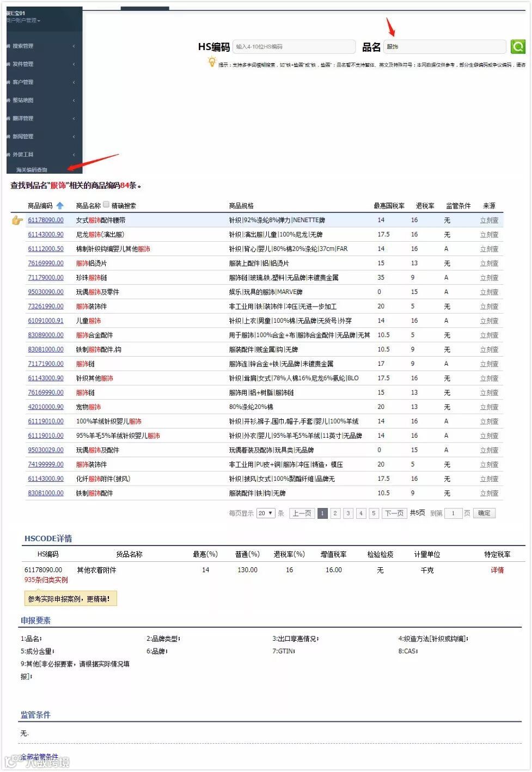Open HS code link 95030090.00

[46, 292]
